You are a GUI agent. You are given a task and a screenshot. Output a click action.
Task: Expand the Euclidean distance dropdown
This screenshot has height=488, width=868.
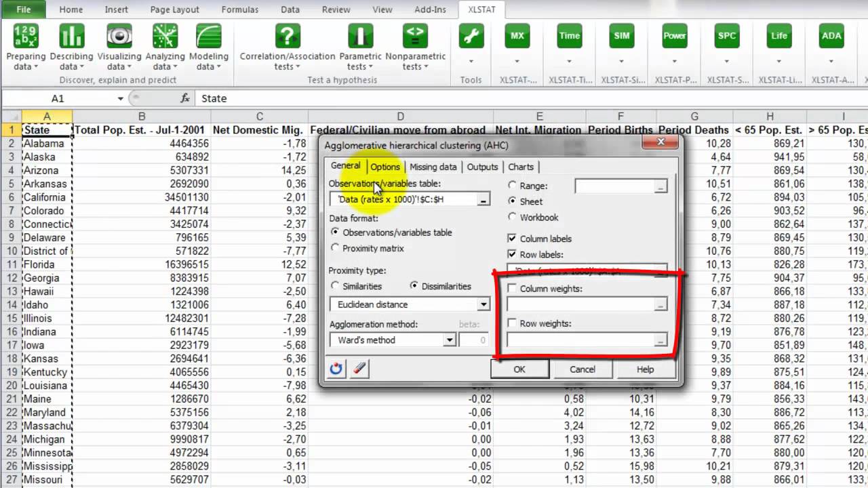pos(483,305)
